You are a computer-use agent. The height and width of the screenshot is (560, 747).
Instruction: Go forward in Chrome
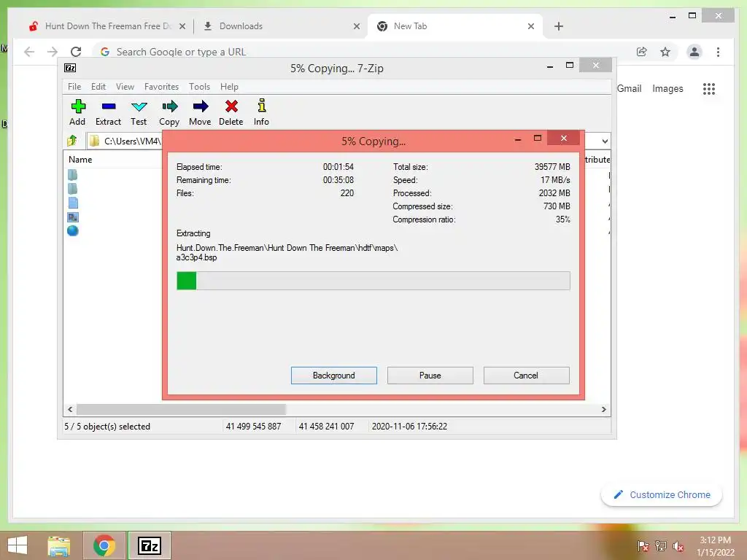click(x=53, y=52)
